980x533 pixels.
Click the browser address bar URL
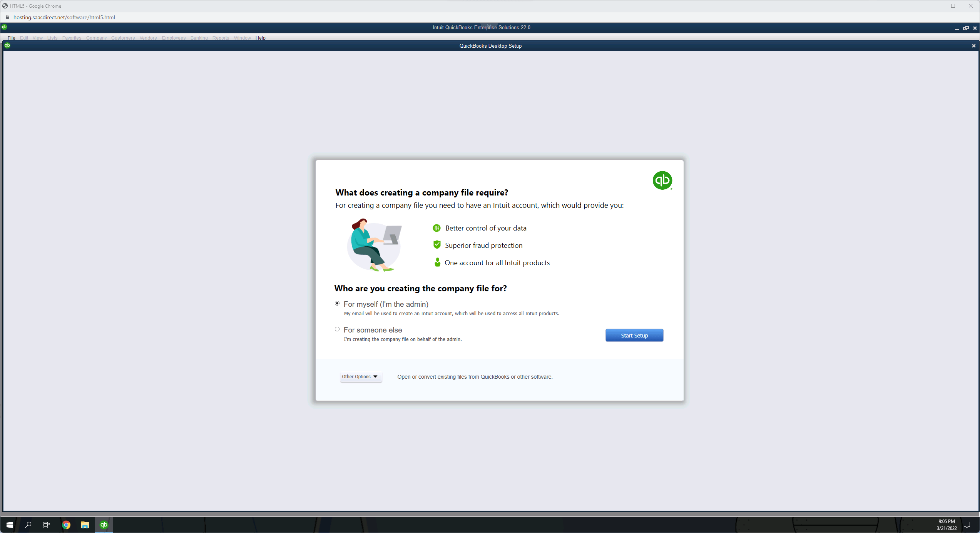[x=64, y=17]
